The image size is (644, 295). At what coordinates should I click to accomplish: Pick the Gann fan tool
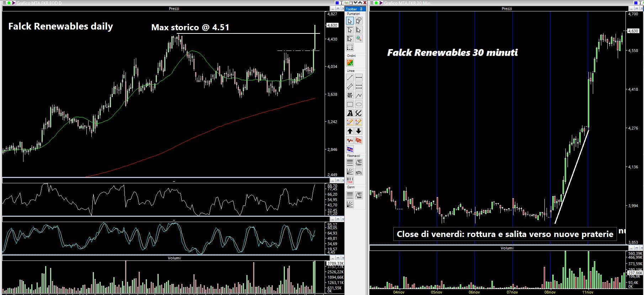pyautogui.click(x=350, y=204)
